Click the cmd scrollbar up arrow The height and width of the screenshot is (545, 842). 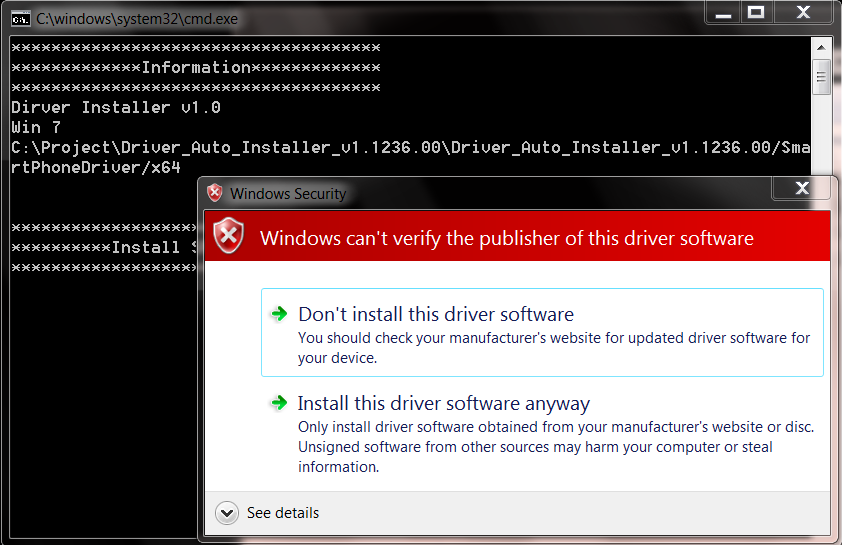(x=821, y=47)
